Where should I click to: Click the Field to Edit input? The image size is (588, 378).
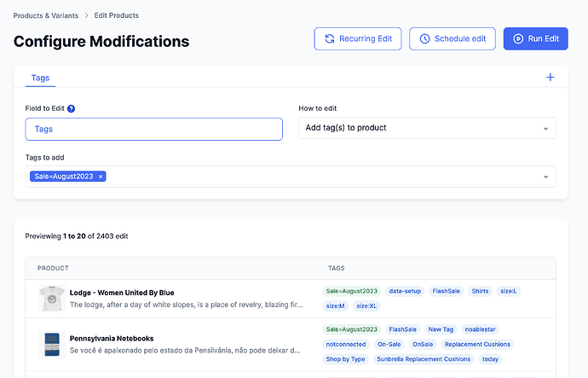tap(153, 129)
